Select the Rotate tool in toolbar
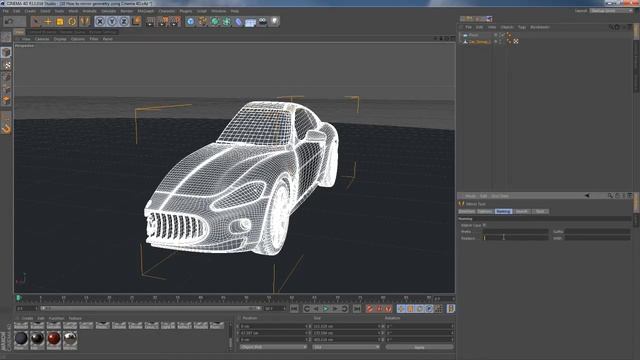This screenshot has height=360, width=640. coord(72,21)
